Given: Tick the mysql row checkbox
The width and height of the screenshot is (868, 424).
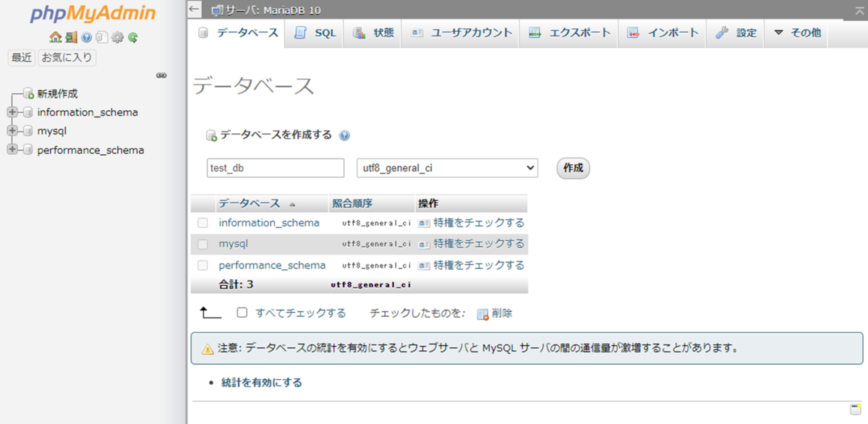Looking at the screenshot, I should click(x=203, y=244).
